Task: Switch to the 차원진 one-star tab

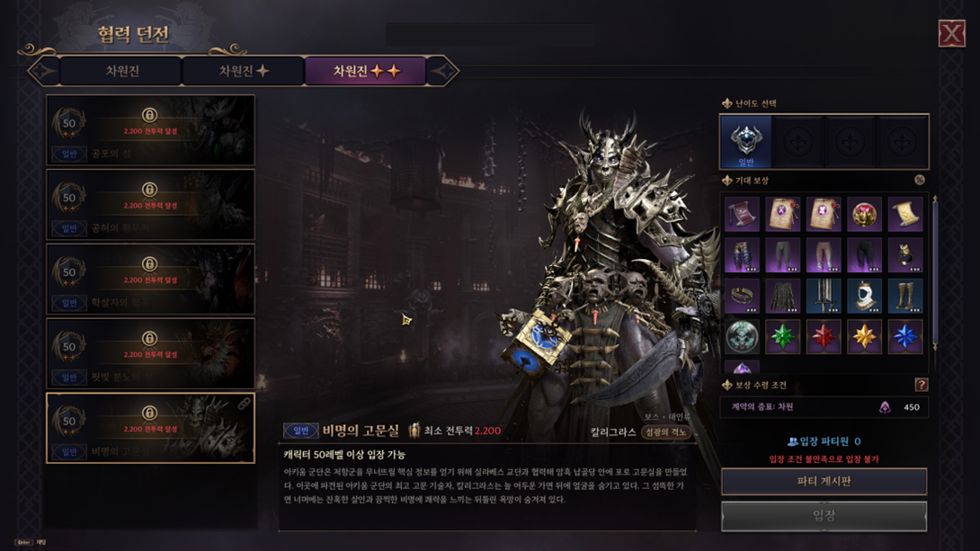Action: (244, 71)
